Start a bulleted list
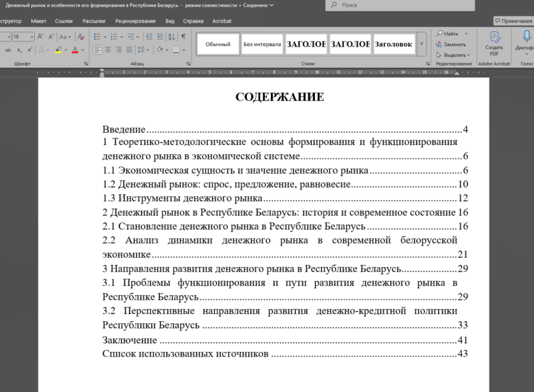The height and width of the screenshot is (392, 534). [97, 37]
